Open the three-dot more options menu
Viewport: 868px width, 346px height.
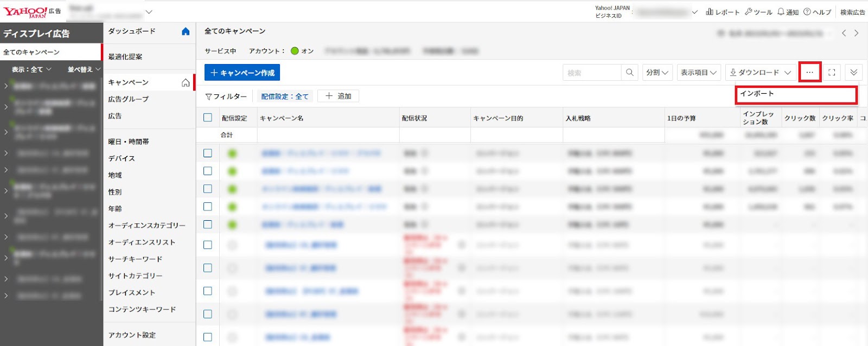click(x=809, y=73)
